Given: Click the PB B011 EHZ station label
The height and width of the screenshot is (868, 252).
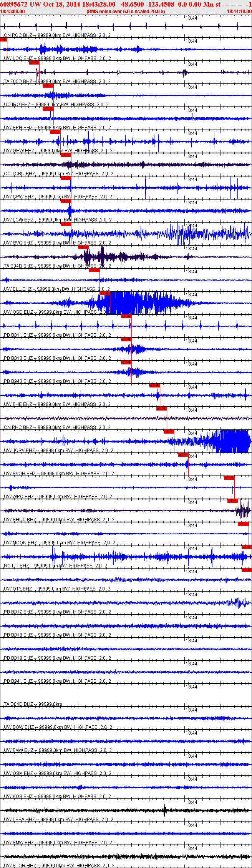Looking at the screenshot, I should 18,335.
